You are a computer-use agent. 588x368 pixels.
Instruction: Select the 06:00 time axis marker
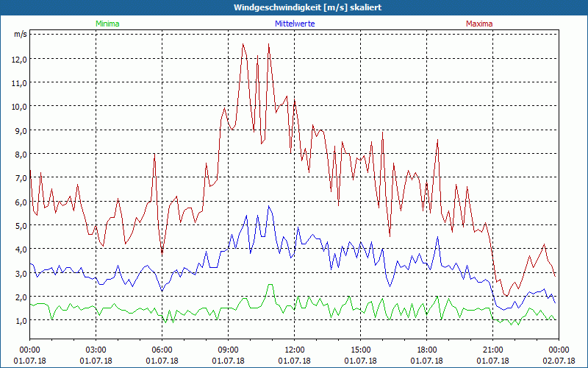coord(162,350)
